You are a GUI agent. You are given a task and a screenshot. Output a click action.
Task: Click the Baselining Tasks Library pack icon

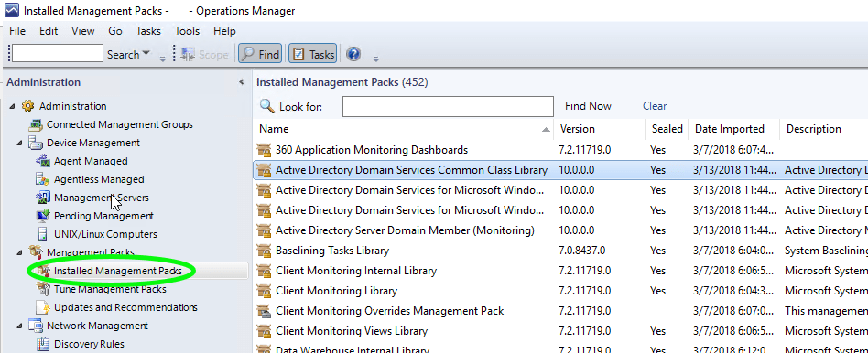point(264,251)
